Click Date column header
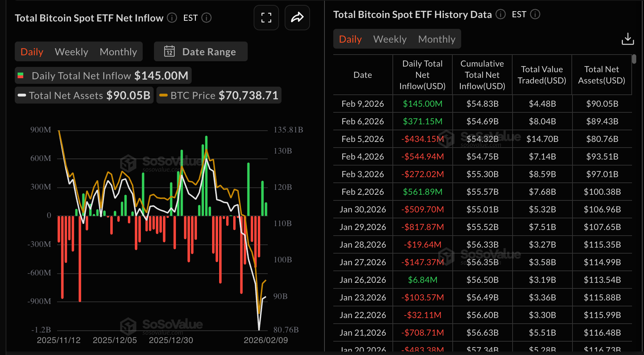The image size is (644, 355). tap(363, 75)
